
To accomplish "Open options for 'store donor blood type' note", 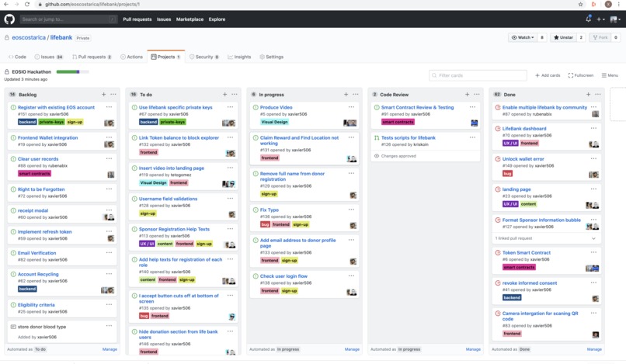I will click(x=109, y=326).
